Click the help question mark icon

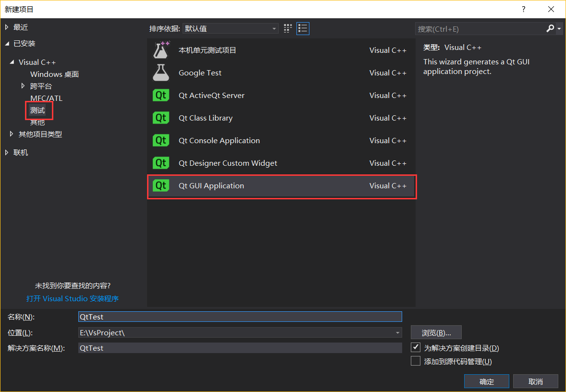[x=523, y=9]
